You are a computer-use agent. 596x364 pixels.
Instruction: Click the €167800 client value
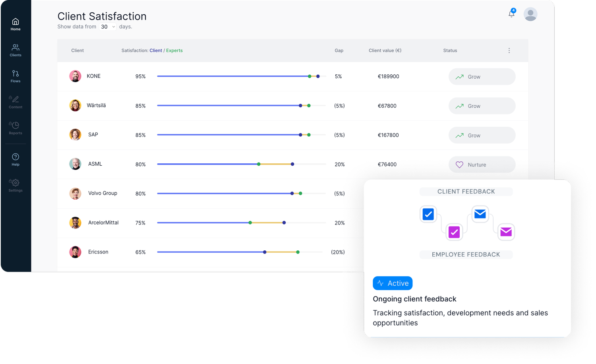tap(388, 135)
